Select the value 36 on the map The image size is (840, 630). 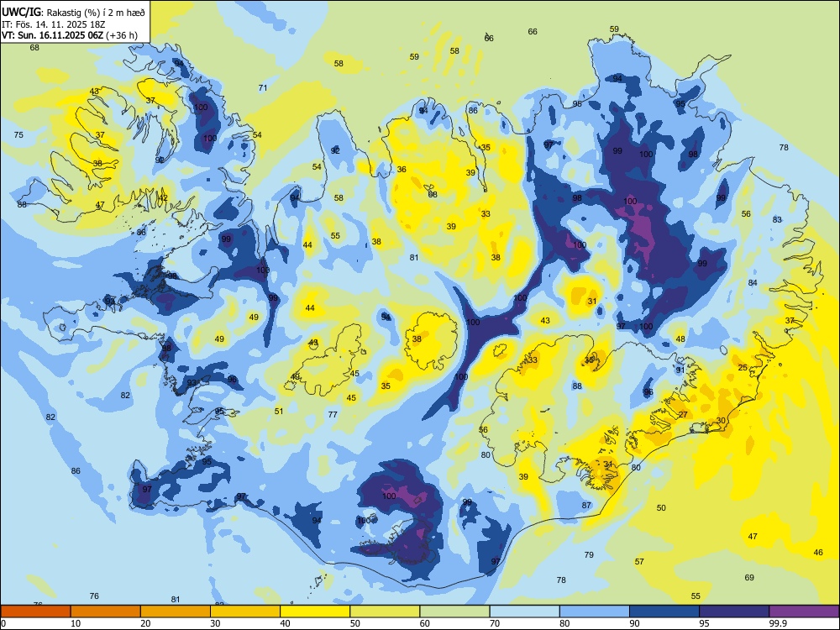[x=402, y=170]
